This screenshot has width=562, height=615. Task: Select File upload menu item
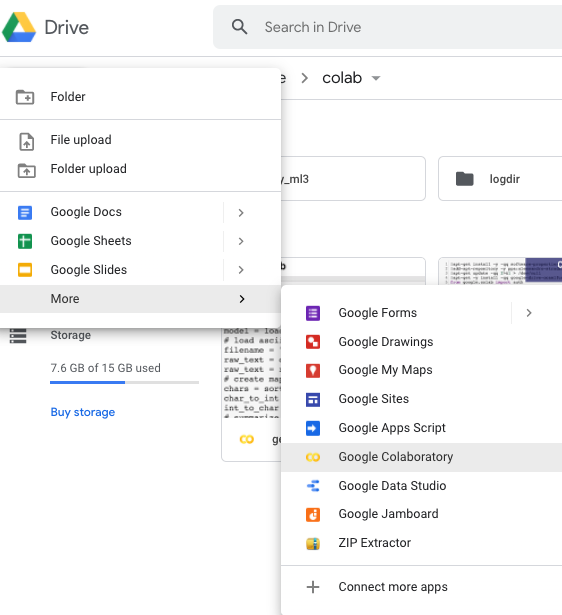[x=140, y=140]
